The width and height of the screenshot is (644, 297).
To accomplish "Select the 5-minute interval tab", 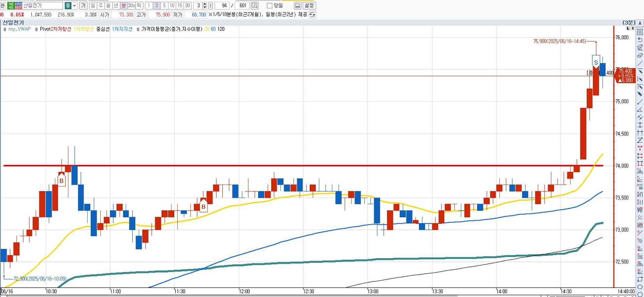I will [x=164, y=6].
